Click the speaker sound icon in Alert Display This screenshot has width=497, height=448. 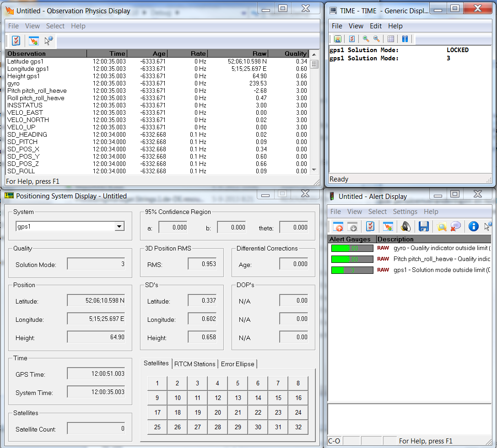tap(405, 226)
